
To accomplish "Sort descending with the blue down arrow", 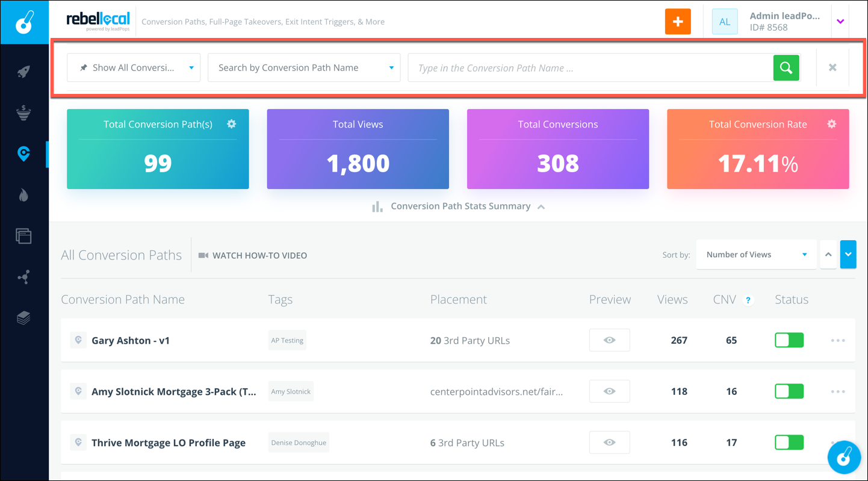I will click(848, 255).
